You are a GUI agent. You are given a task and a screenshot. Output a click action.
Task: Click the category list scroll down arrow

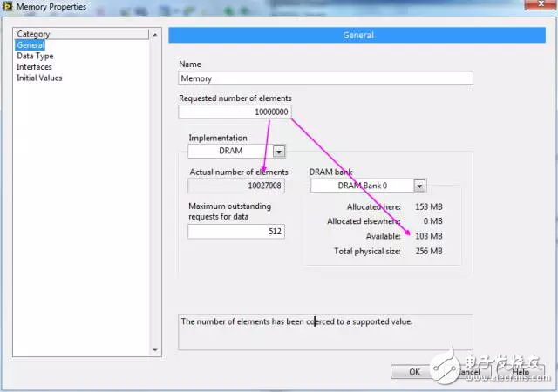point(156,350)
